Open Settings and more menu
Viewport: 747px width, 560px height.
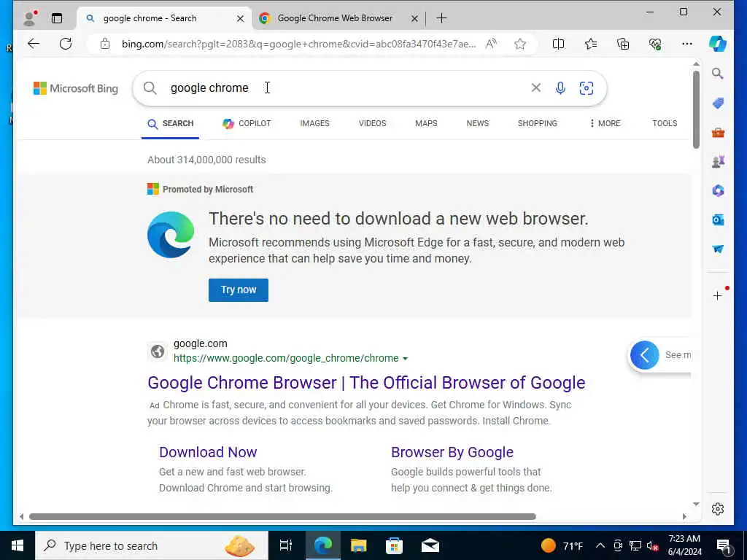[687, 44]
